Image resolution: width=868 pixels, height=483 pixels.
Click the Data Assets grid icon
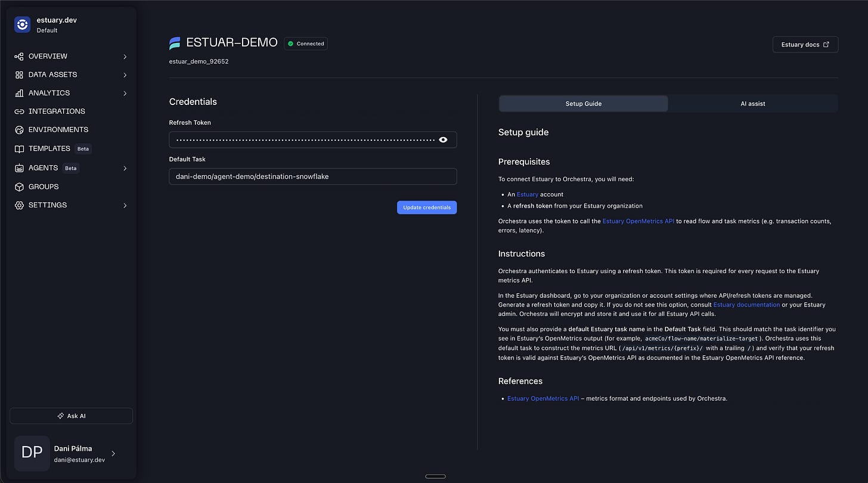(x=19, y=75)
